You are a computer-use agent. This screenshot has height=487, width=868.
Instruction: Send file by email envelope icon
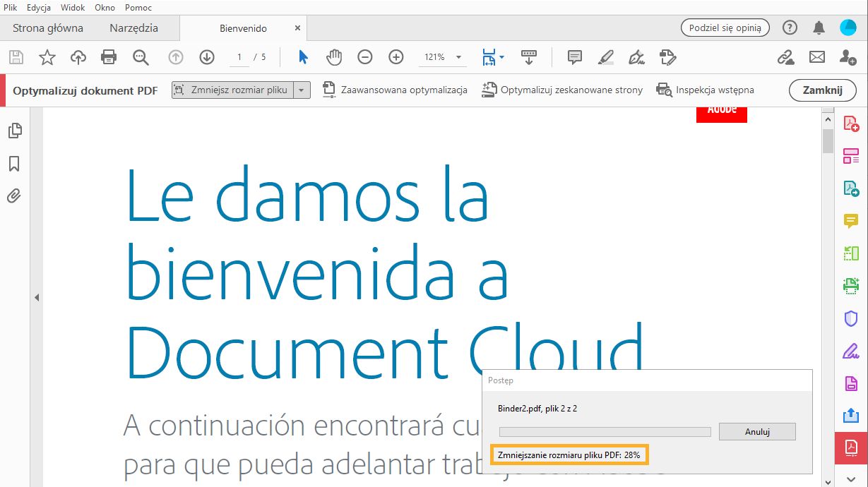(x=817, y=57)
